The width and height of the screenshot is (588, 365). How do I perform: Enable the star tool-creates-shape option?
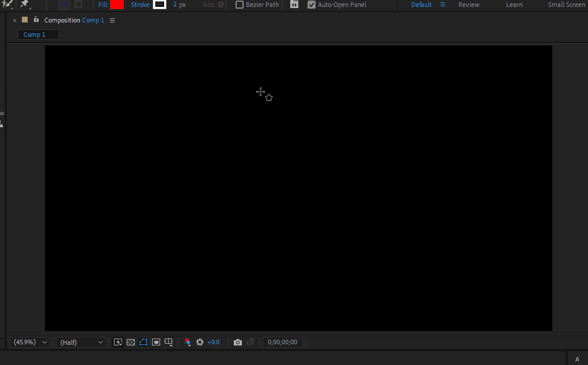64,5
